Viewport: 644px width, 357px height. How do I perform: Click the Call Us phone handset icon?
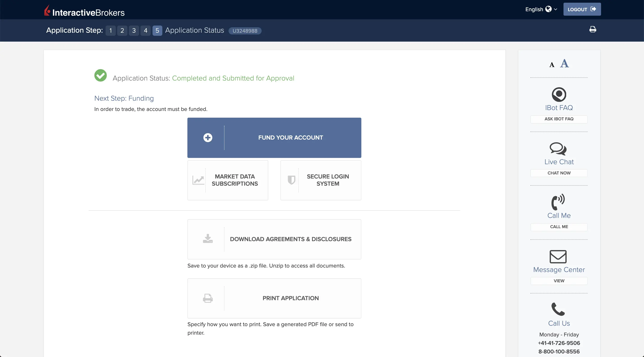point(558,309)
